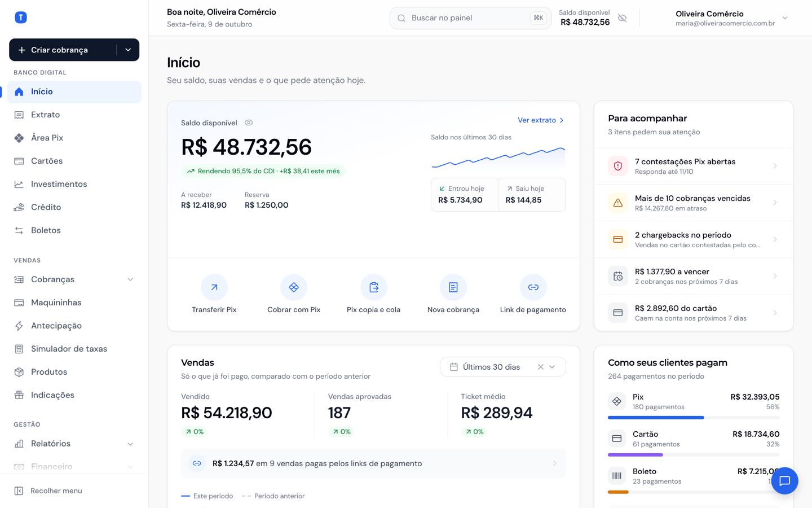This screenshot has width=812, height=508.
Task: Click the Nova cobrança icon
Action: pos(453,287)
